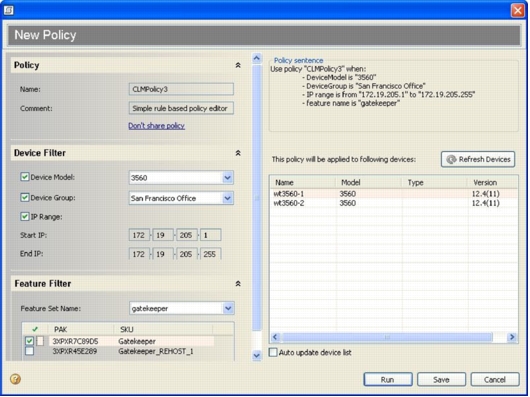Click the help question mark icon
Screen dimensions: 530x397
click(x=15, y=379)
